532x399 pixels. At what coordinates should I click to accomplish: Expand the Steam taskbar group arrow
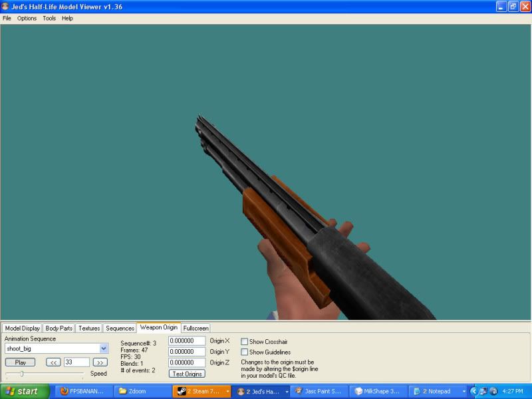[227, 392]
